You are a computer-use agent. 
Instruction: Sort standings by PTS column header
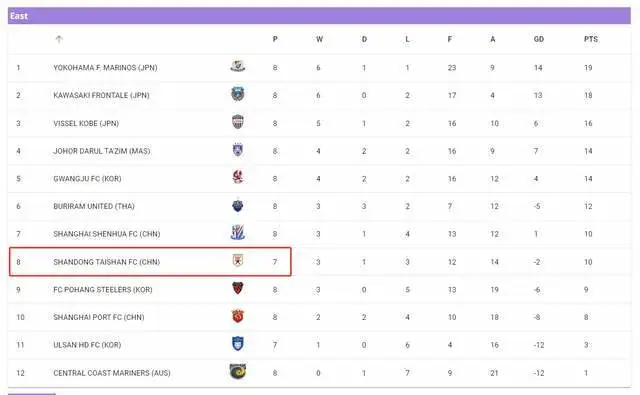[x=591, y=39]
